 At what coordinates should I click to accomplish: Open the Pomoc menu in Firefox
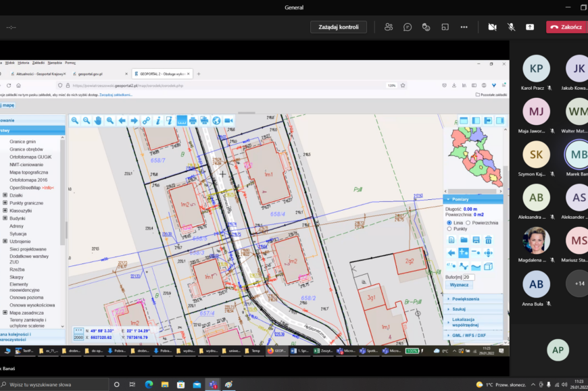pos(70,63)
